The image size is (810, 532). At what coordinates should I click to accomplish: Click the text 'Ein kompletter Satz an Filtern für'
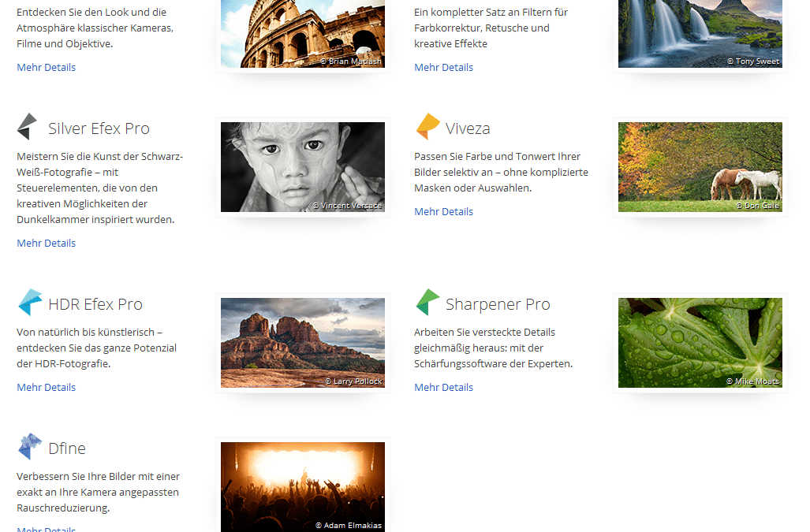click(x=491, y=13)
